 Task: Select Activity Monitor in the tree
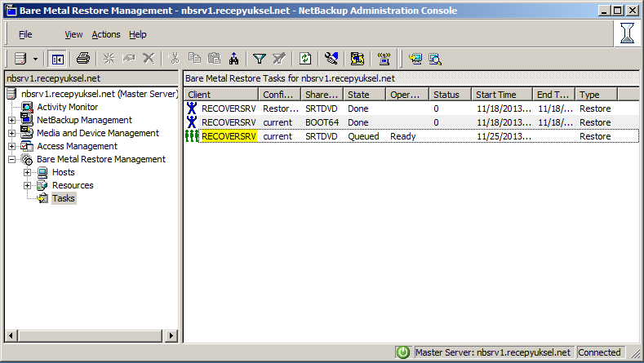68,107
